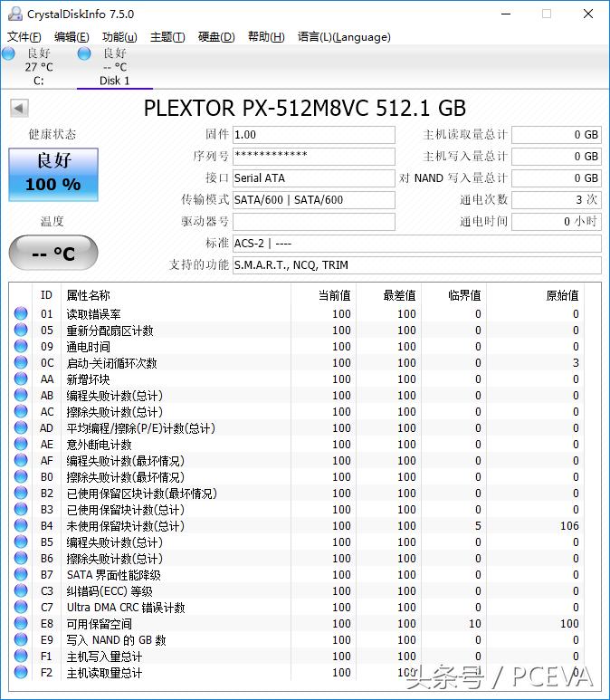
Task: Click the status orb for Disk 1
Action: point(84,54)
